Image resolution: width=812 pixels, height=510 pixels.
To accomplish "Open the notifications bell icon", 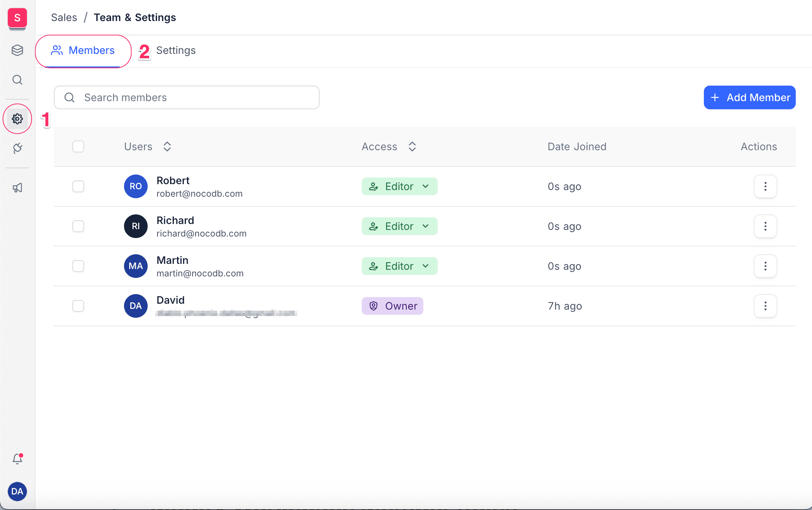I will [17, 459].
